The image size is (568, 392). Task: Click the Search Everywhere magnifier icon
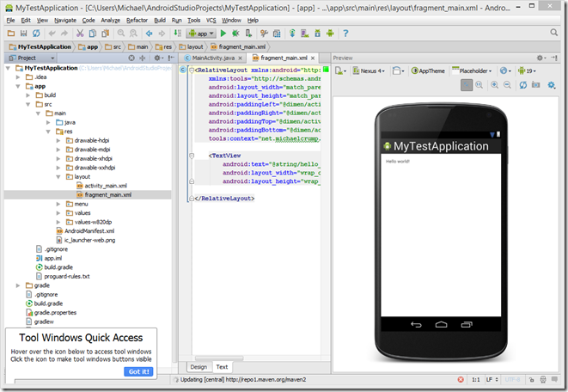click(x=554, y=33)
